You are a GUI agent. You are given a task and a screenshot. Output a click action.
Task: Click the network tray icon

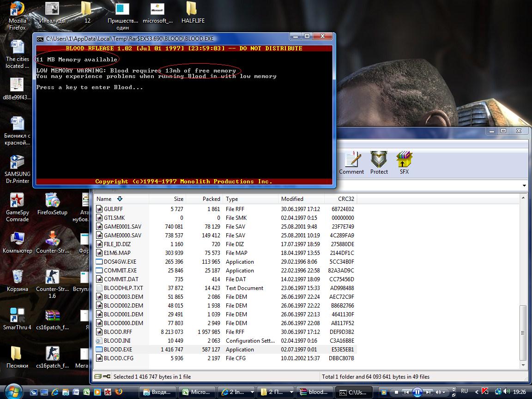(498, 392)
